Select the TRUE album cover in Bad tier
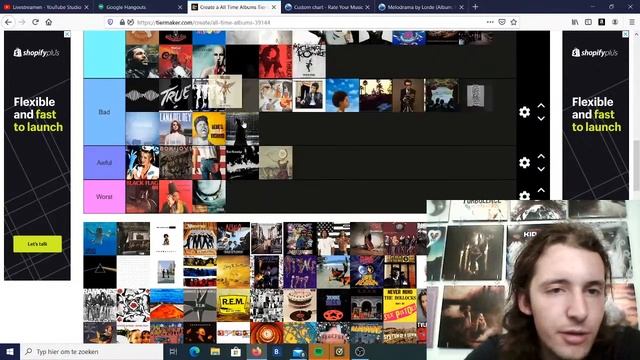The image size is (640, 360). tap(176, 96)
